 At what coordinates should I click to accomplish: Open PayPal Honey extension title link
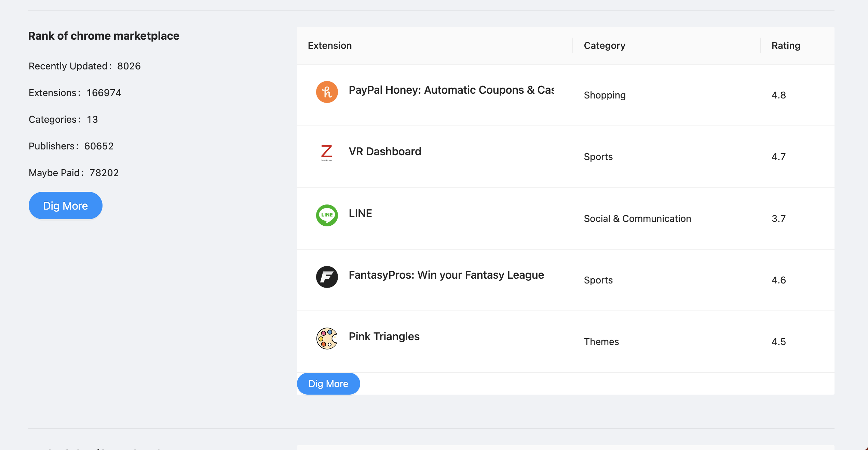pos(451,90)
